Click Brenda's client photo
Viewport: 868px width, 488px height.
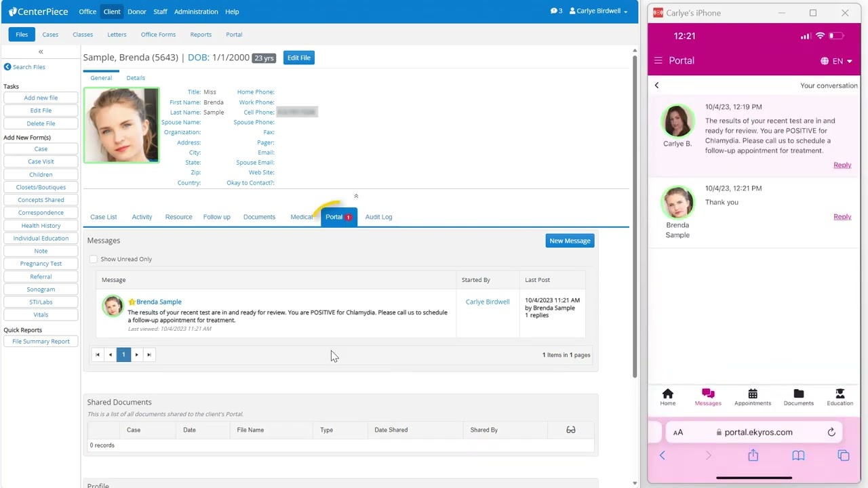point(121,125)
